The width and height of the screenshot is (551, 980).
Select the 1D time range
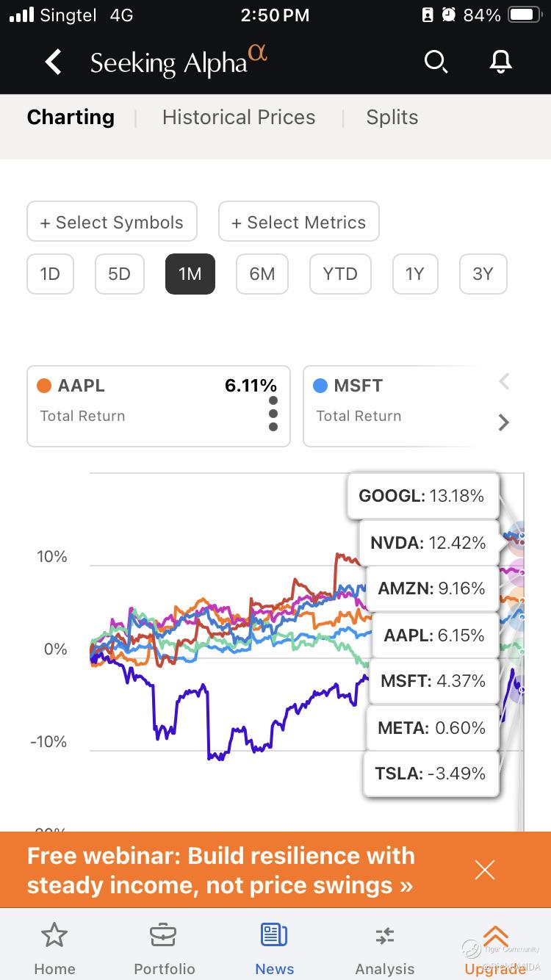click(x=50, y=274)
